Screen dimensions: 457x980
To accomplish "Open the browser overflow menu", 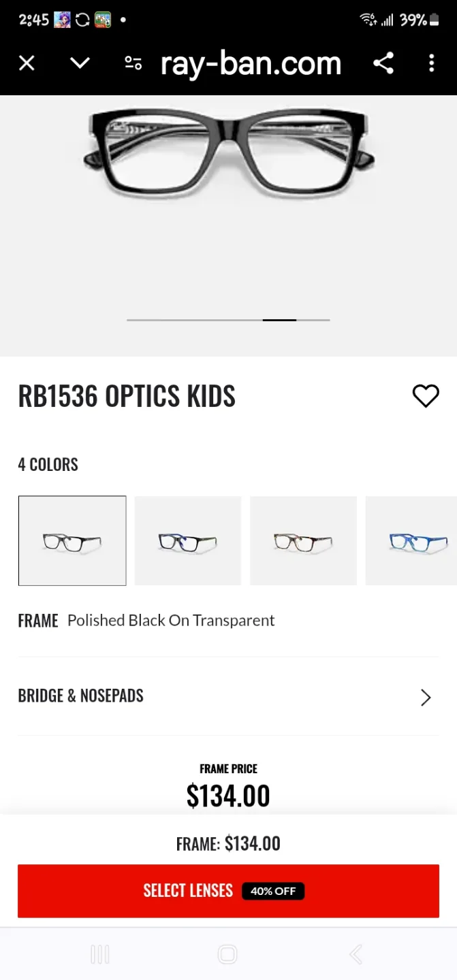I will [x=432, y=63].
